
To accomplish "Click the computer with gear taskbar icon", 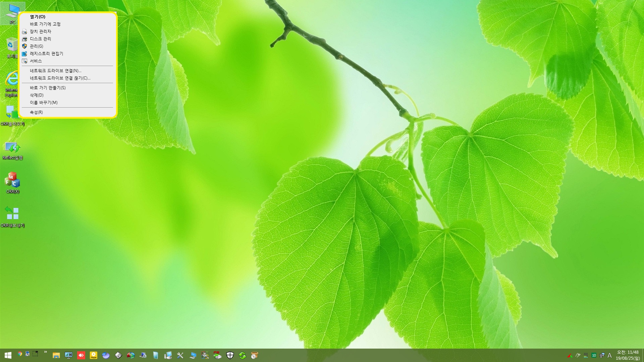I will [143, 355].
